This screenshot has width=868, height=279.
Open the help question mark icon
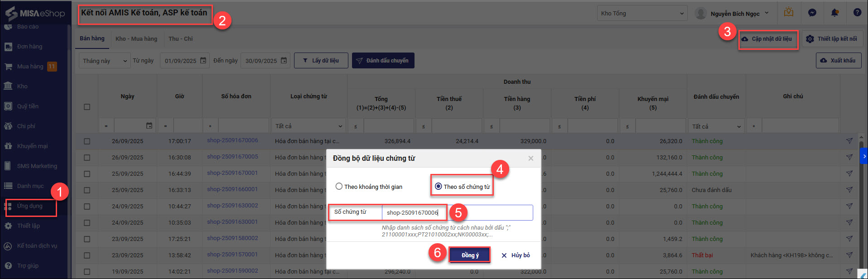[857, 13]
